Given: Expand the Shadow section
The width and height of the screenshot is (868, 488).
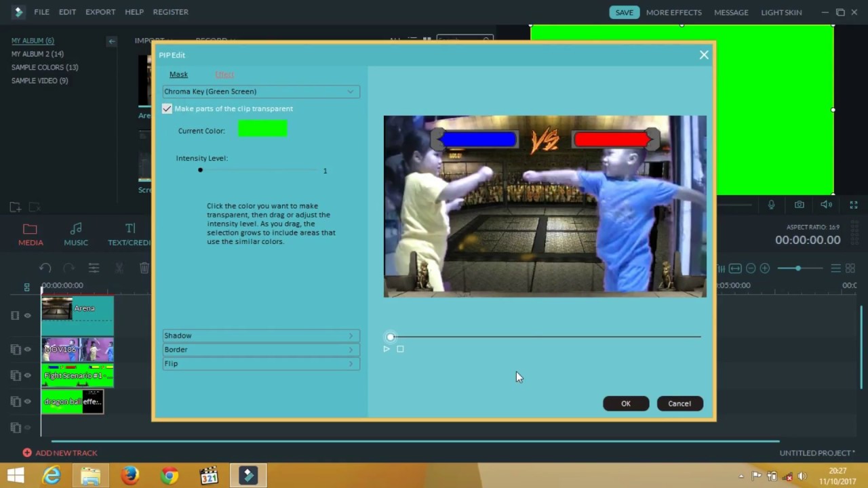Looking at the screenshot, I should point(261,335).
